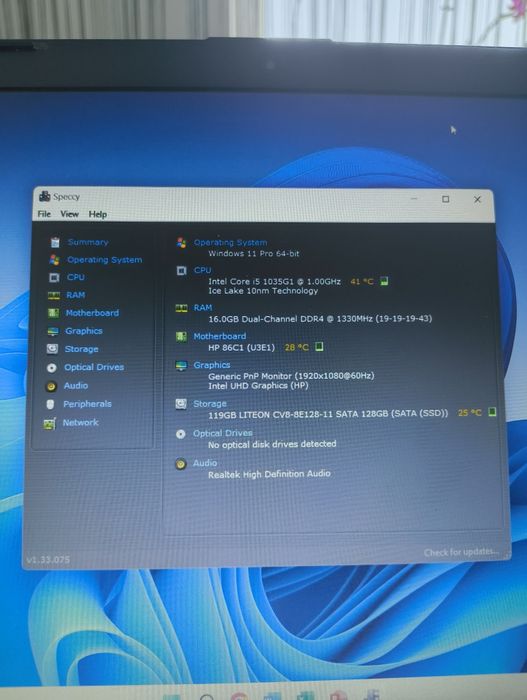527x700 pixels.
Task: Select Graphics in the sidebar
Action: [x=84, y=330]
